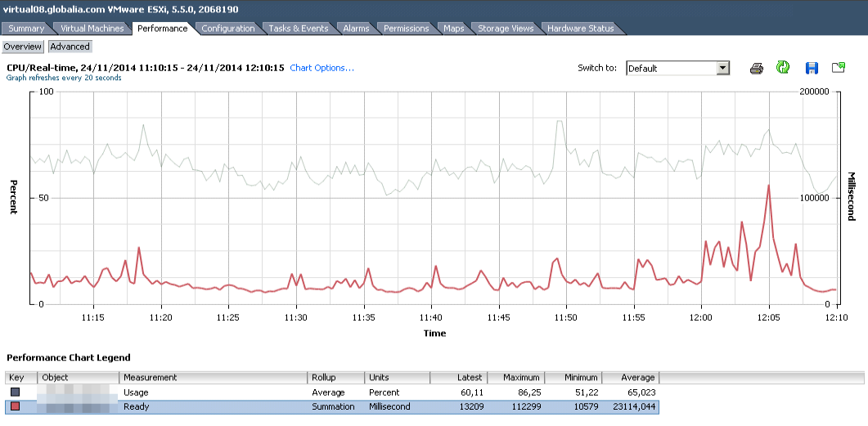Image resolution: width=868 pixels, height=426 pixels.
Task: Open the Storage Views tab
Action: coord(506,29)
